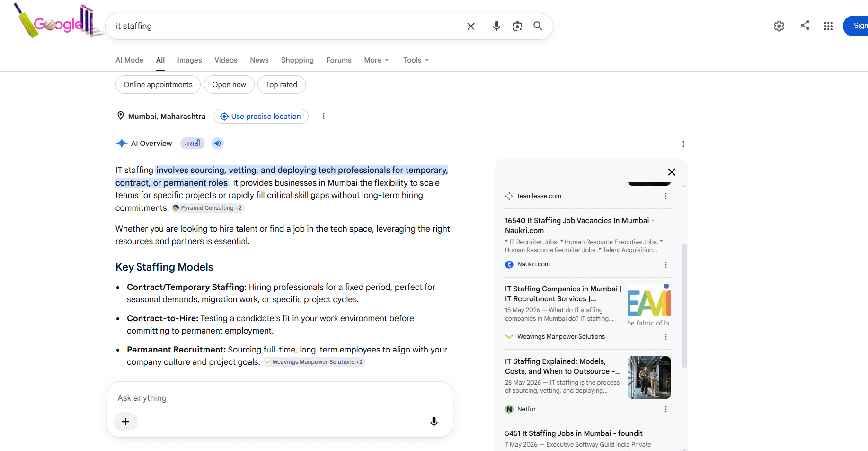Open Netfor source options menu
The width and height of the screenshot is (868, 451).
(666, 409)
